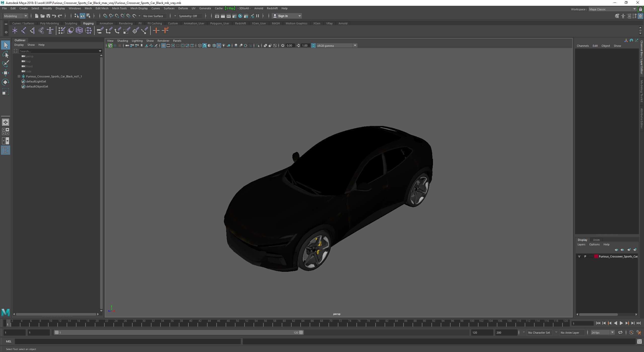Open the Create Joints tool on shelf
This screenshot has height=352, width=644.
click(x=23, y=31)
